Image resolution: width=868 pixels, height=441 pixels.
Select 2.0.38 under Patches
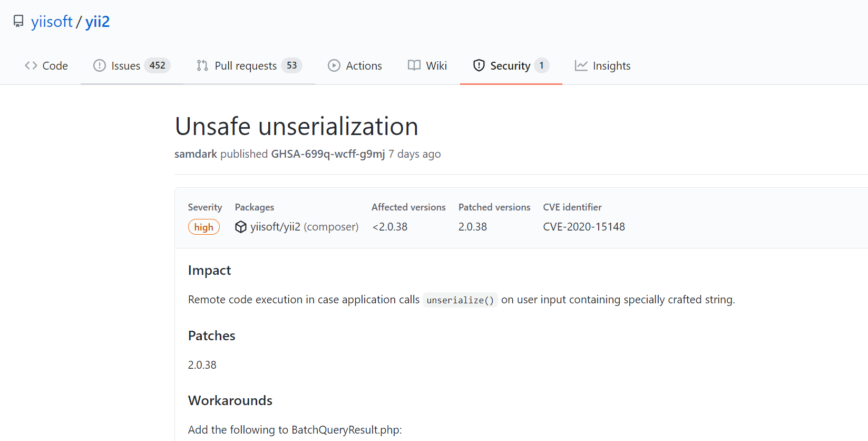coord(202,365)
